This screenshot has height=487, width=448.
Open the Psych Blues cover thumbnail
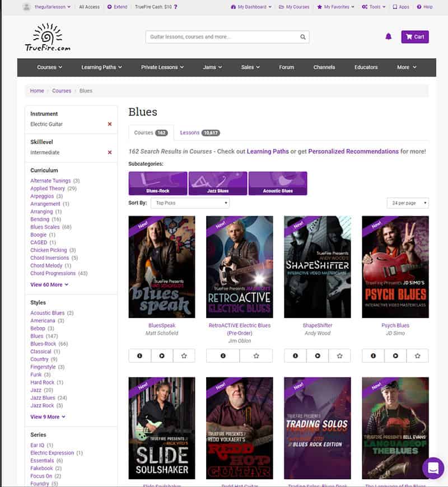[395, 267]
